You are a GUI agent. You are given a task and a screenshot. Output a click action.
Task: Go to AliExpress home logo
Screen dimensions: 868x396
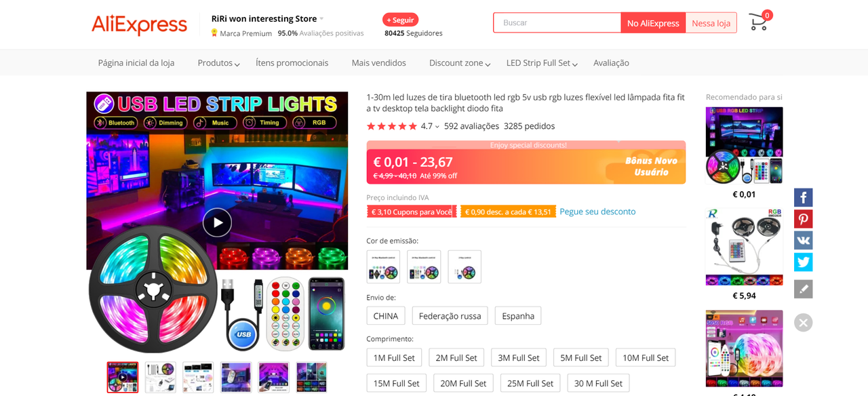(x=139, y=25)
